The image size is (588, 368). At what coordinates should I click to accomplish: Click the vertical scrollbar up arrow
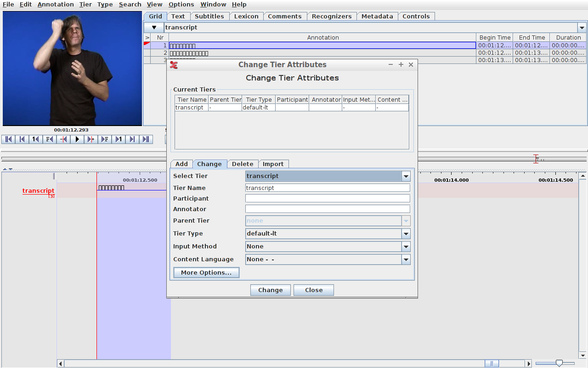point(583,176)
